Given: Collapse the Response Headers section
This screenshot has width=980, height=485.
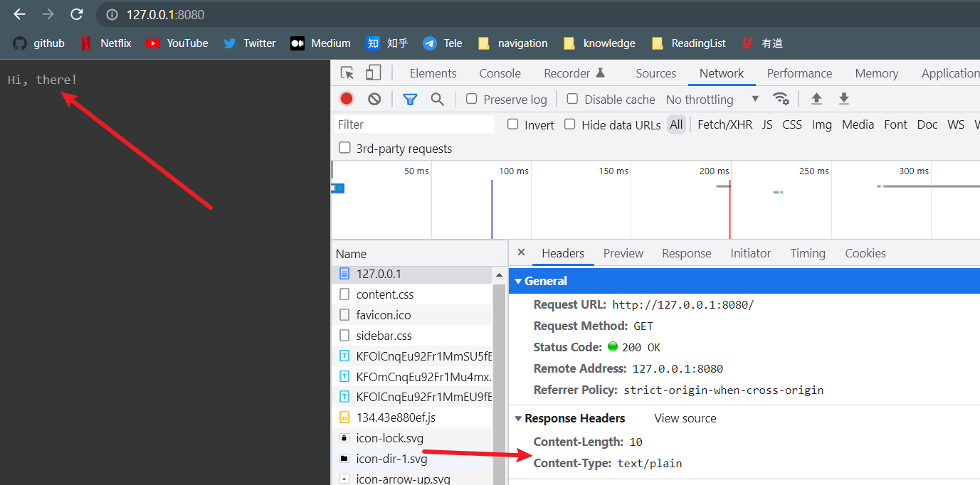Looking at the screenshot, I should (518, 418).
